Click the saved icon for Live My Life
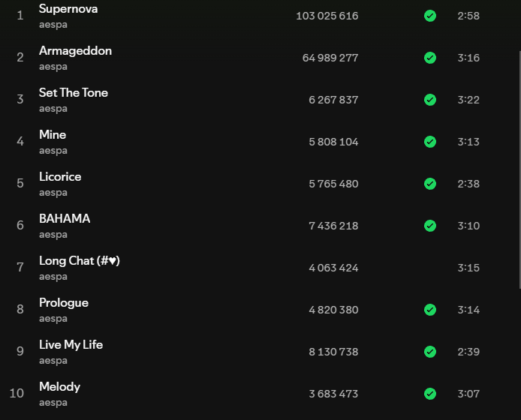521x420 pixels. point(430,352)
